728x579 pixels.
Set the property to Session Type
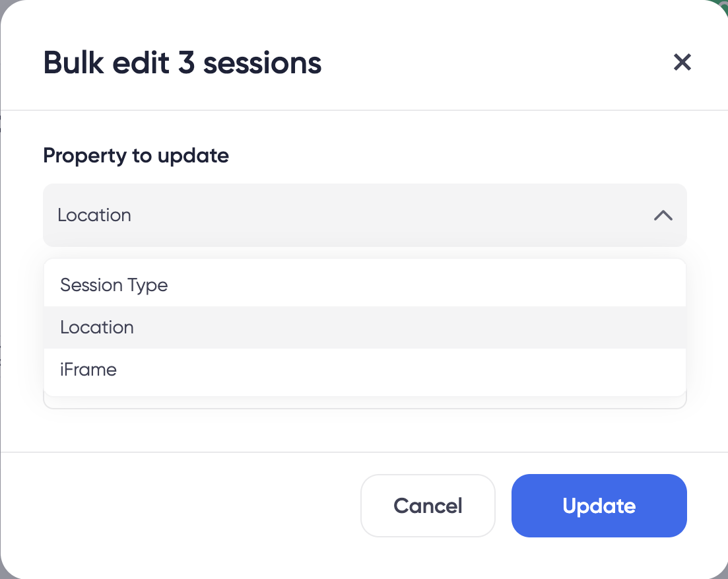(x=365, y=285)
